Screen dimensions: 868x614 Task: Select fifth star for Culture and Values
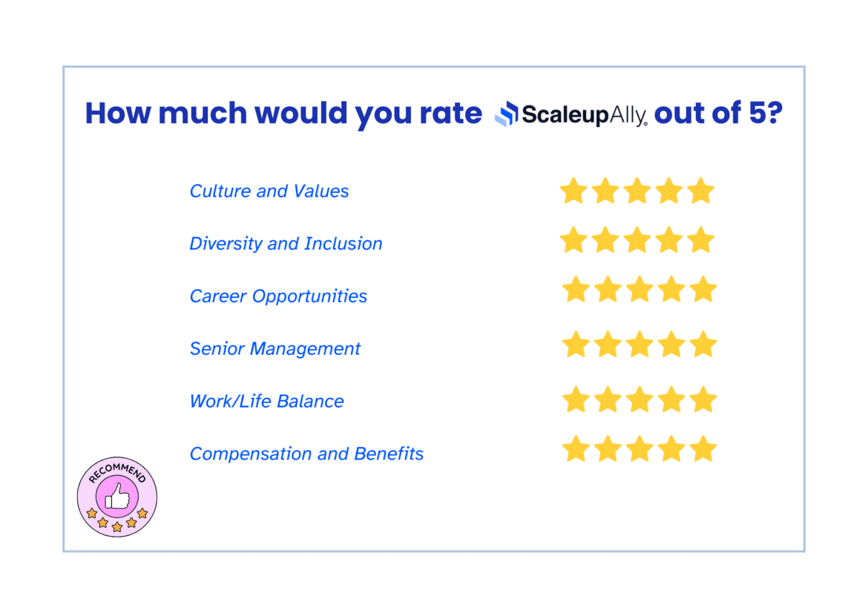coord(701,191)
